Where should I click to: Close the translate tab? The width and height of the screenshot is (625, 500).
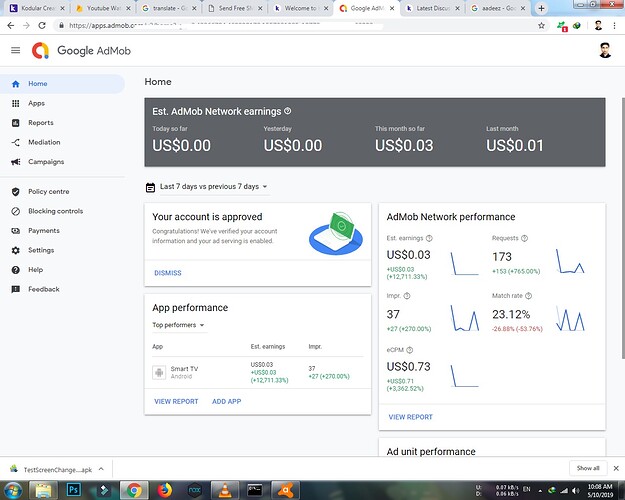click(194, 8)
